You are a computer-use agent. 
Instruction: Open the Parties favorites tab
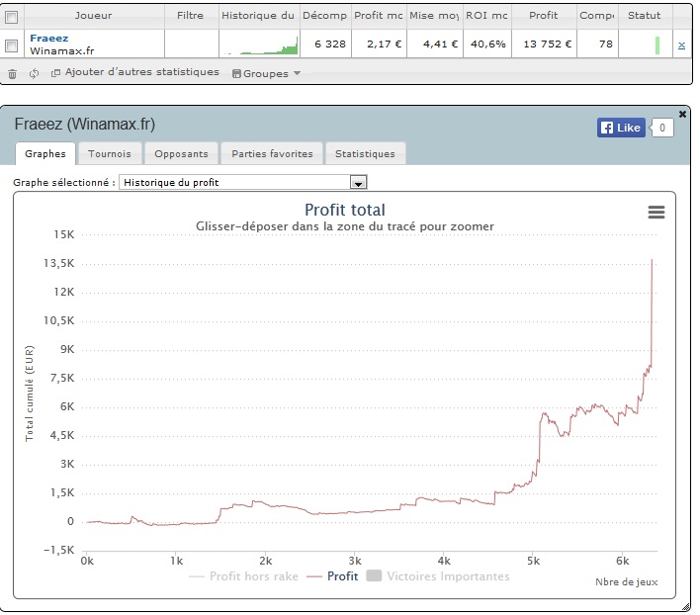[272, 153]
